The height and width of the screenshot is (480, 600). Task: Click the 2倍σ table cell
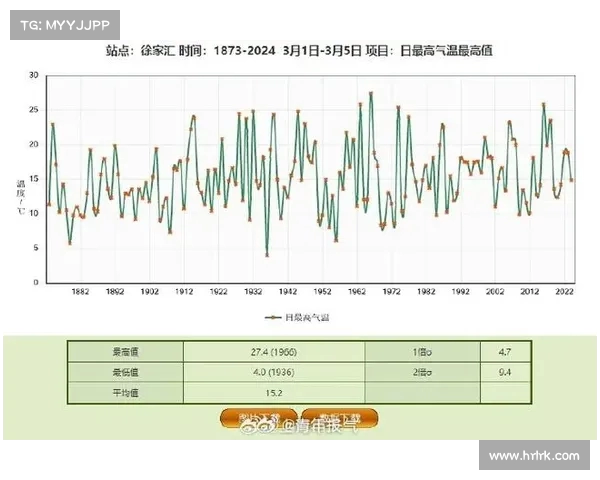point(422,372)
